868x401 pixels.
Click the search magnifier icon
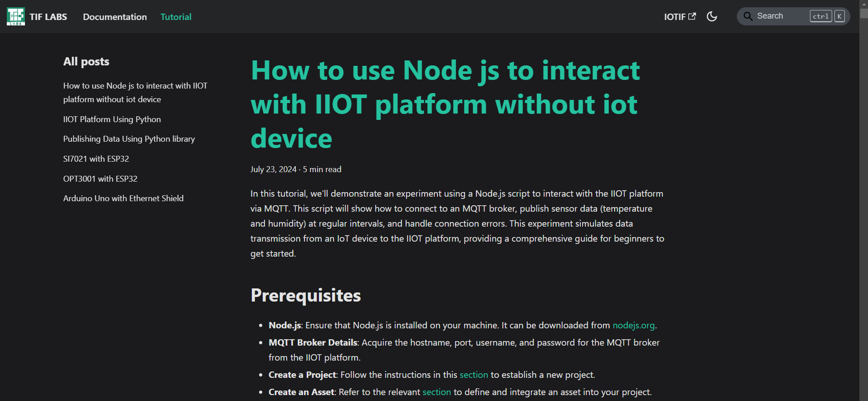748,16
